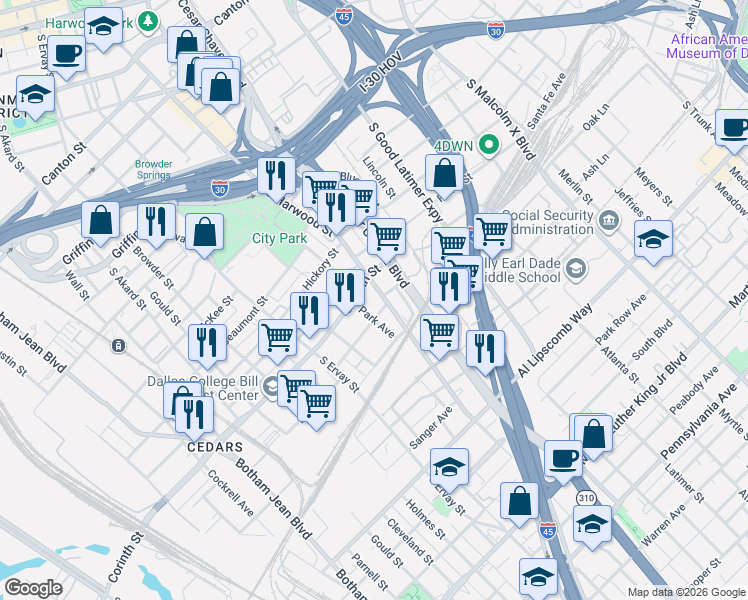This screenshot has height=600, width=748.
Task: Select the Canton St street label
Action: 63,164
